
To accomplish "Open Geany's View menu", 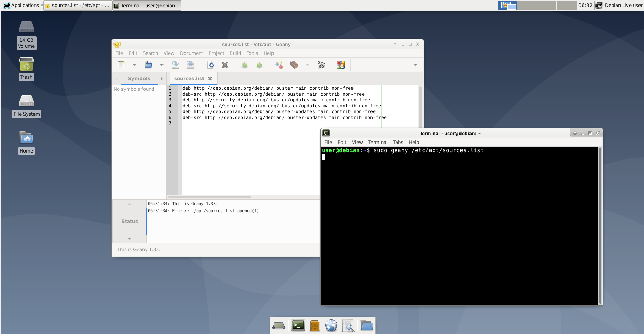I will click(x=169, y=53).
